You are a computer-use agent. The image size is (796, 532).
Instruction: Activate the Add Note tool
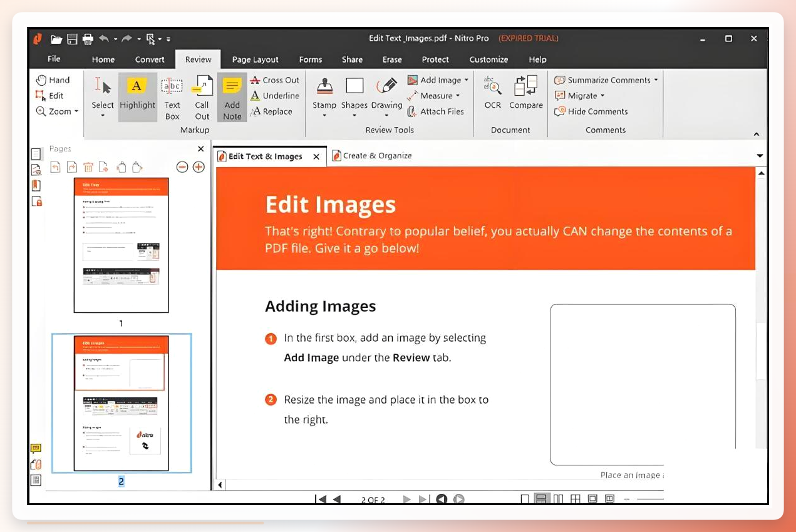point(232,97)
